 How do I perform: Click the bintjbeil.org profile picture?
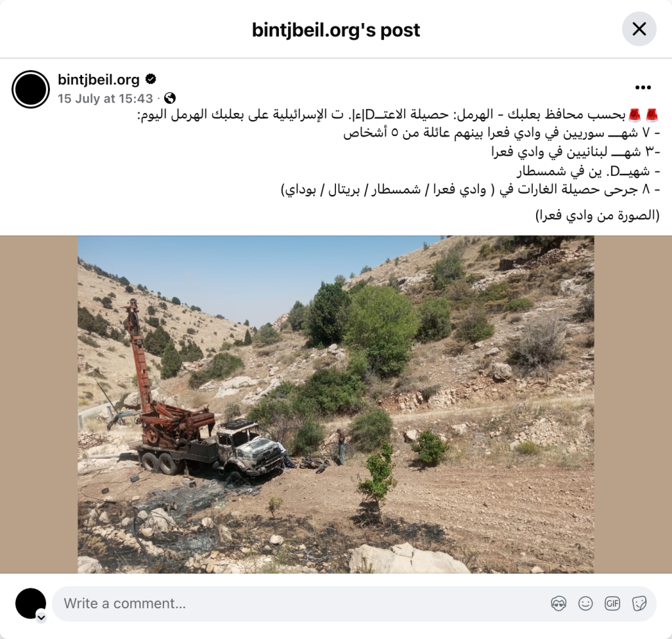[x=31, y=89]
